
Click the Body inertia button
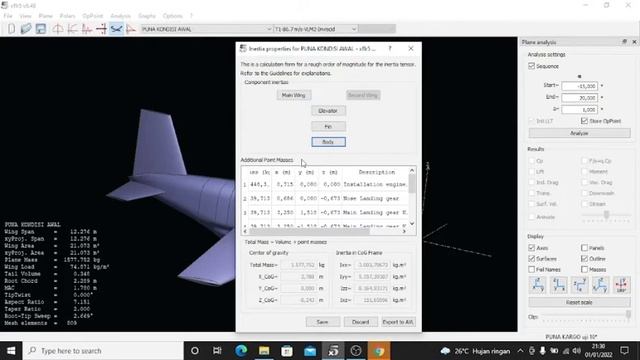(328, 142)
